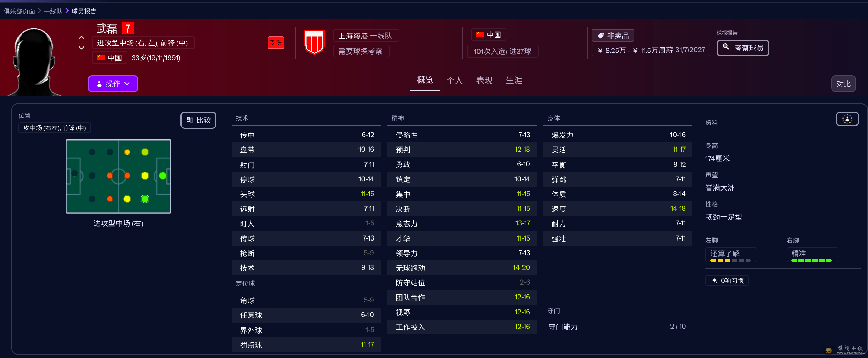Open the 上海海港 club badge
Screen dimensions: 868x358
pos(314,42)
